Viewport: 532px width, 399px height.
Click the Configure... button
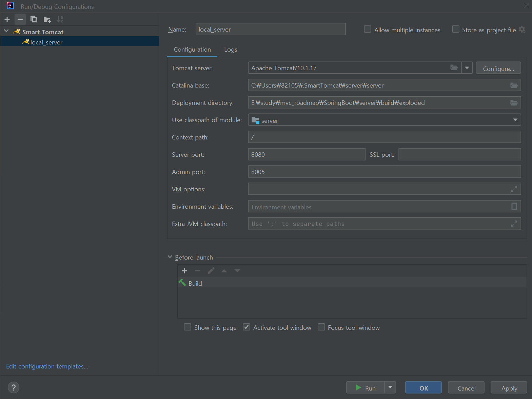coord(498,68)
